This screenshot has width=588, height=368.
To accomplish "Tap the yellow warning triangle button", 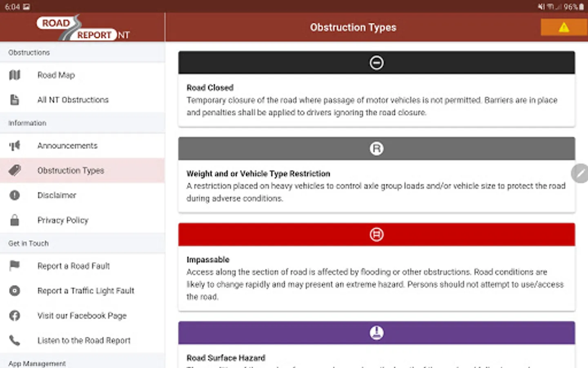I will 564,27.
